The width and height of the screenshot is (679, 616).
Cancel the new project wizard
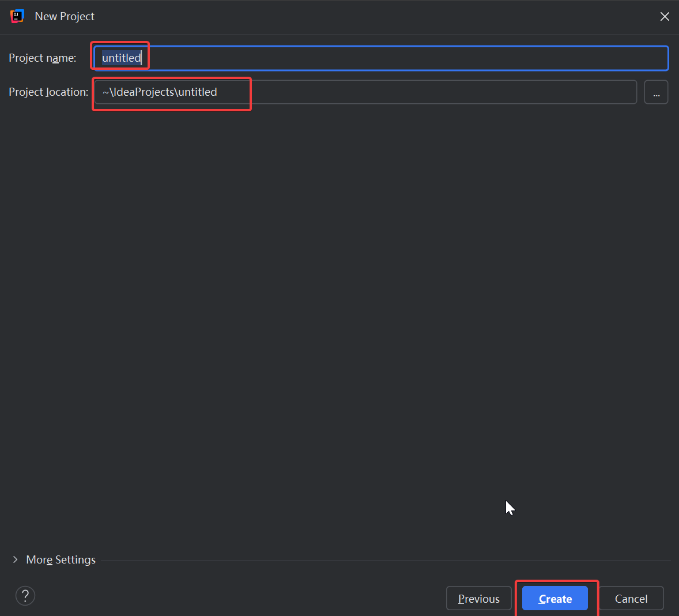click(631, 599)
